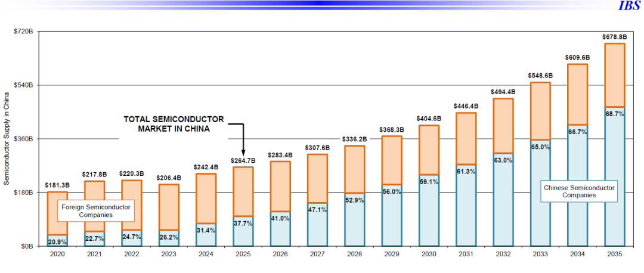Select the $678.8B total value label
The width and height of the screenshot is (644, 273).
615,37
